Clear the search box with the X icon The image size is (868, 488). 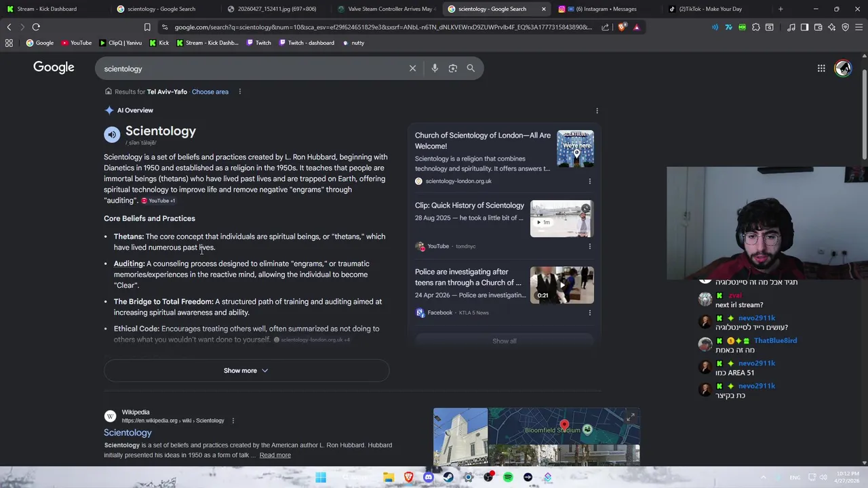412,68
